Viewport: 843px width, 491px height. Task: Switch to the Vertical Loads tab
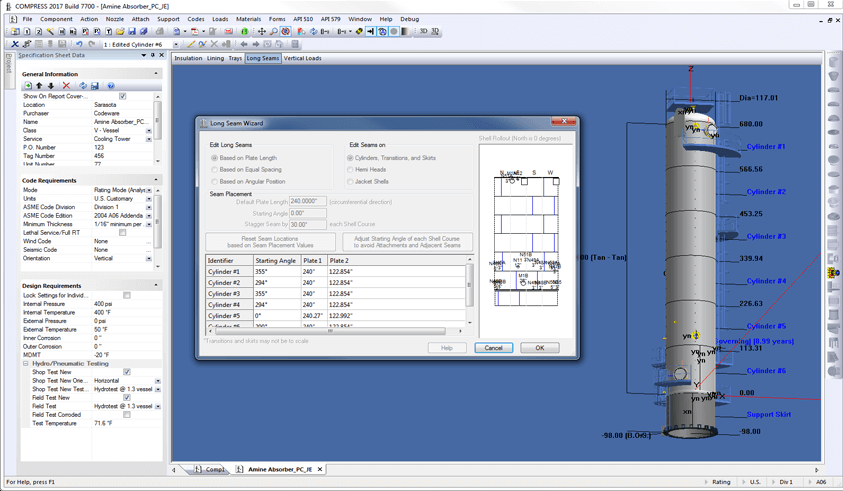[302, 58]
